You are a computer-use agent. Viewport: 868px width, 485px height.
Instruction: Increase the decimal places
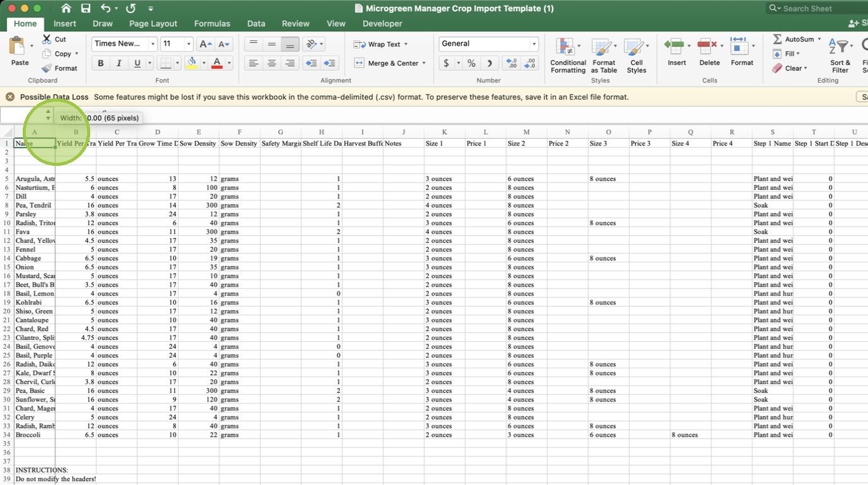(x=512, y=63)
